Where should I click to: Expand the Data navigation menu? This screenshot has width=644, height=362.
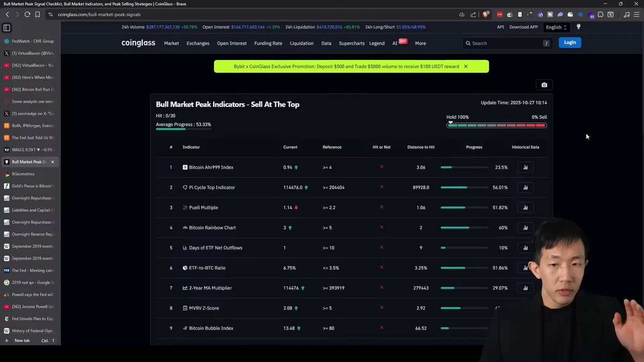coord(326,43)
